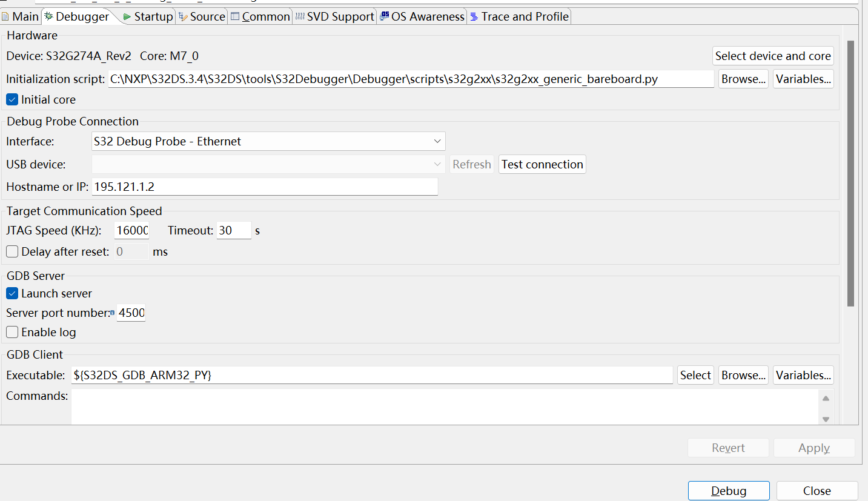Click the Trace and Profile tab icon

pyautogui.click(x=474, y=17)
